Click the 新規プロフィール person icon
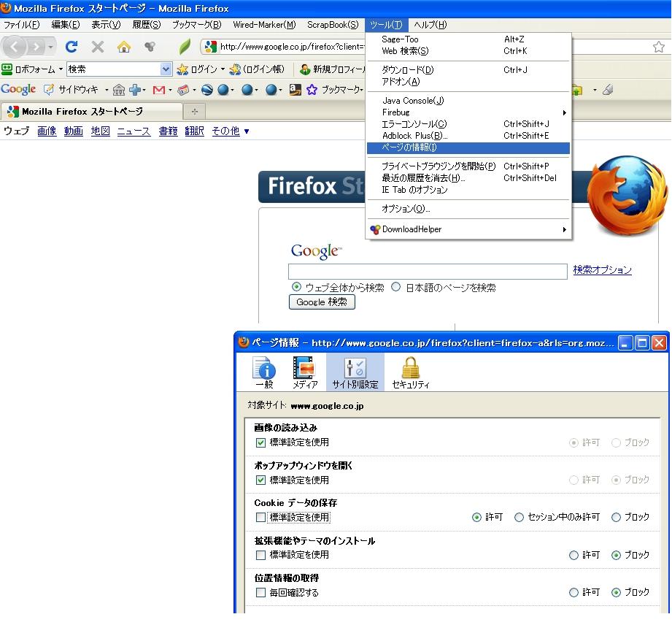 [305, 69]
